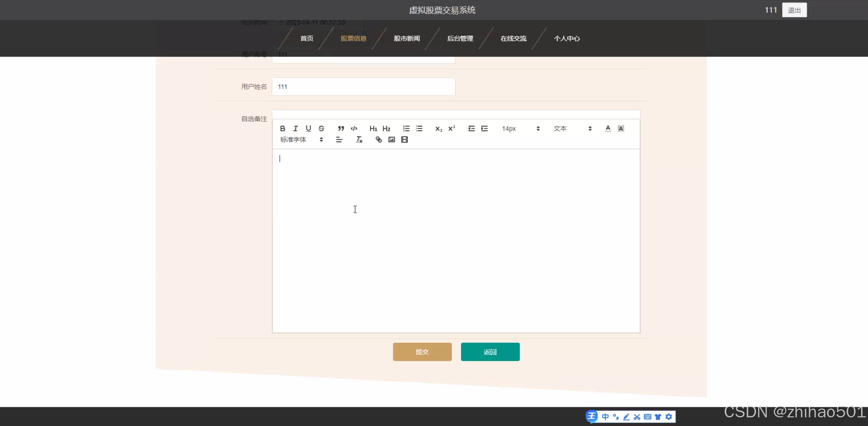
Task: Insert a code block
Action: [x=354, y=128]
